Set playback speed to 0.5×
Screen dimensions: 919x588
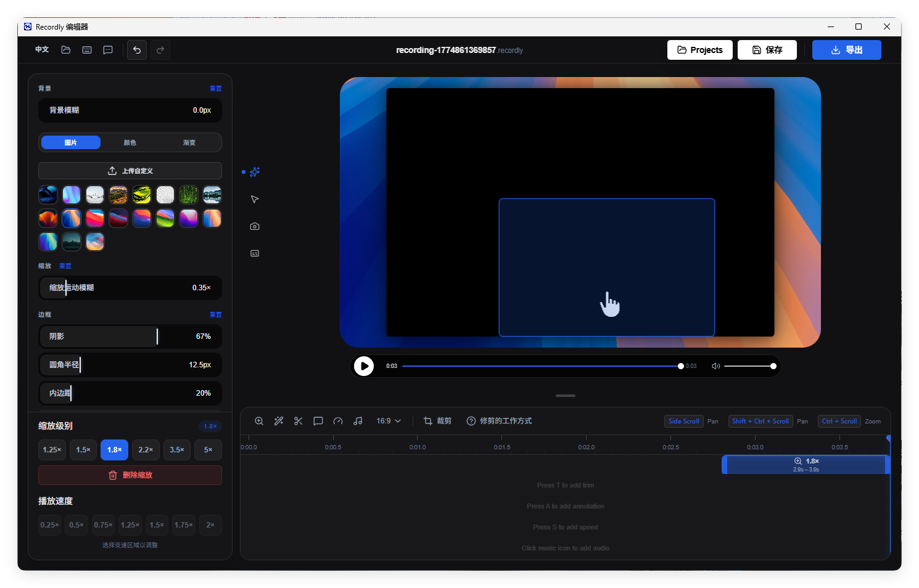[x=76, y=525]
